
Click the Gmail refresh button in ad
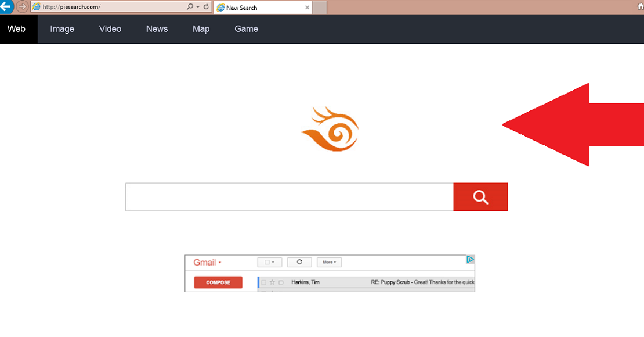(299, 262)
